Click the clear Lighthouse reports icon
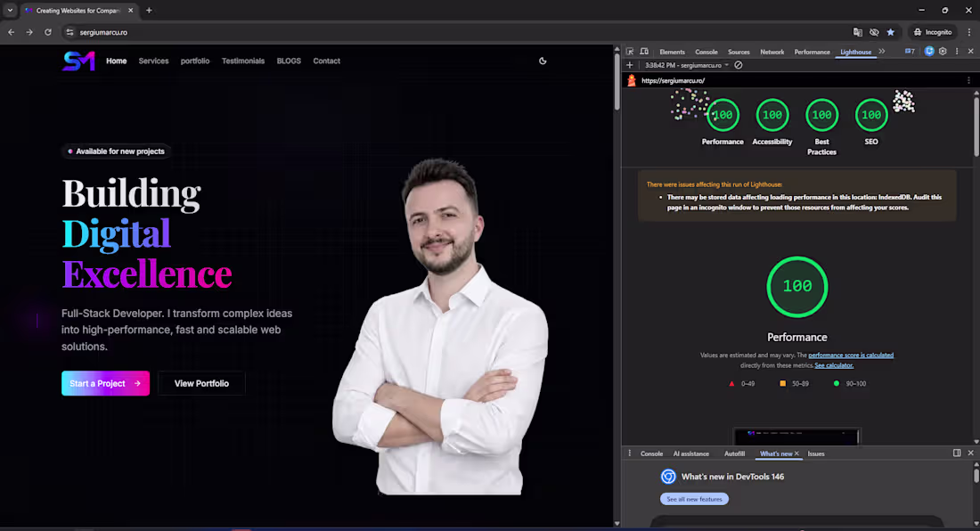The height and width of the screenshot is (531, 980). pos(738,65)
